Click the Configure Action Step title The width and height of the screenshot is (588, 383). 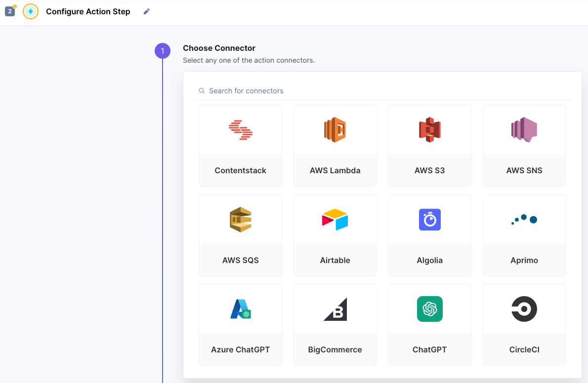pos(88,11)
